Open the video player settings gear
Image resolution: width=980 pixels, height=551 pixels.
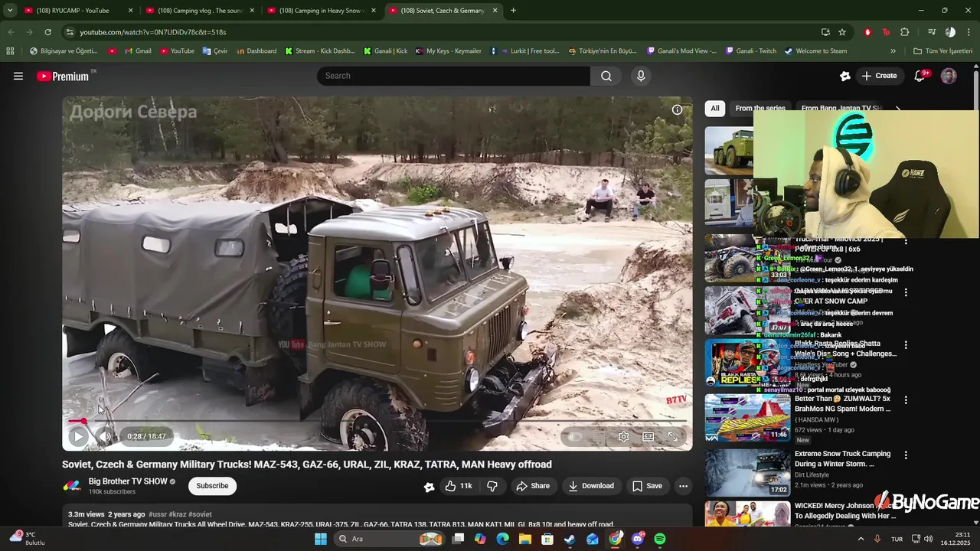624,436
